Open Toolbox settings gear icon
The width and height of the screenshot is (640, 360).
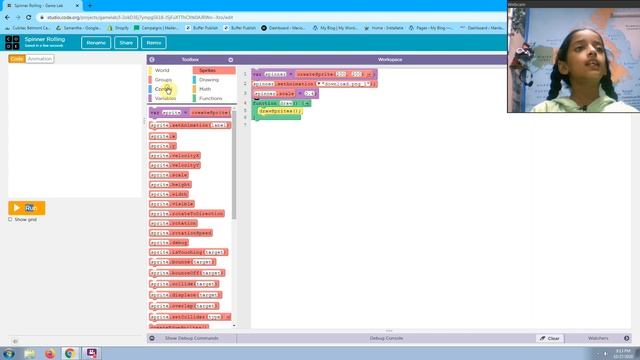(231, 60)
